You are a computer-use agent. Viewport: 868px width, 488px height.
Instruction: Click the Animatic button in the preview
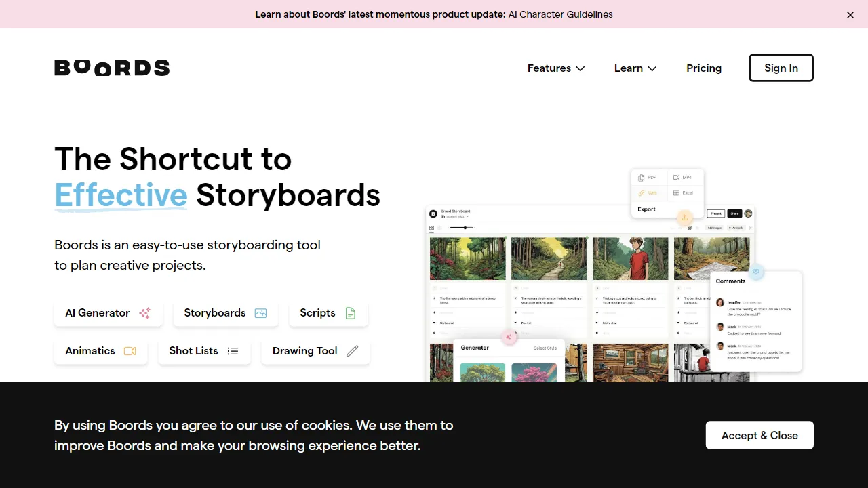[x=736, y=228]
